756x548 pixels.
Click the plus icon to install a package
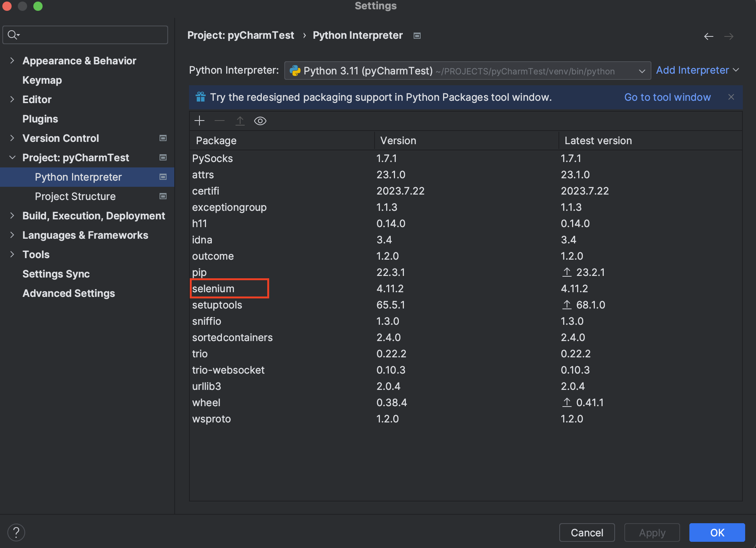[199, 121]
